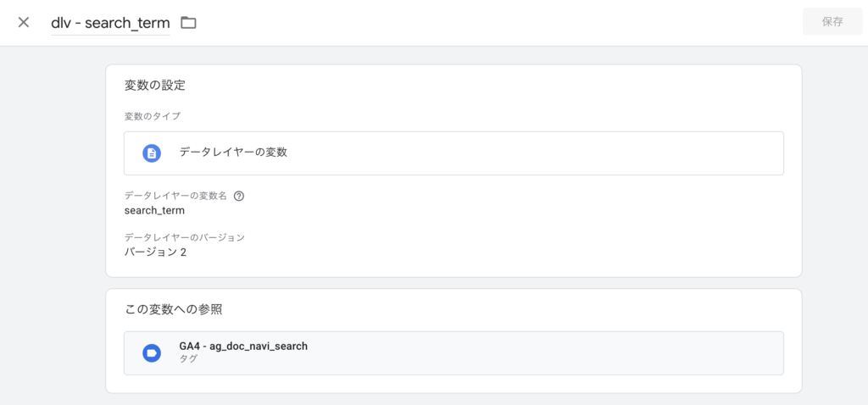
Task: Click the blank header area left of 保存
Action: point(509,23)
